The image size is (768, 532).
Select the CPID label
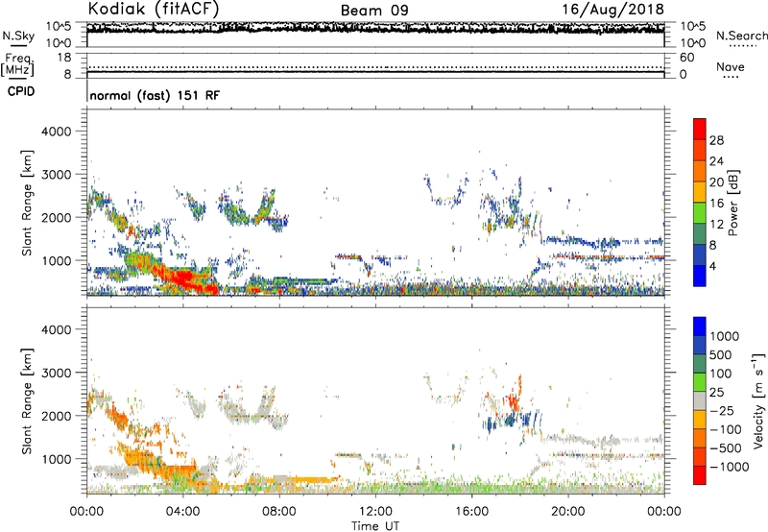coord(21,91)
